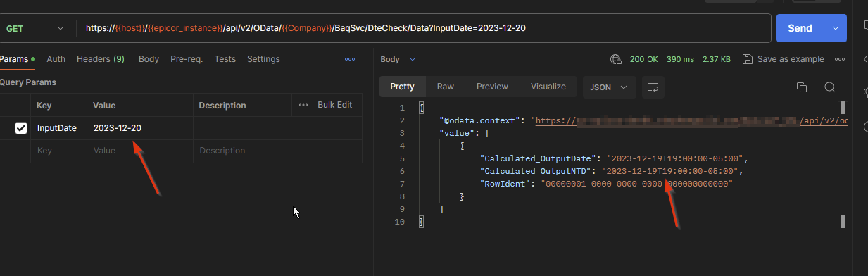This screenshot has height=276, width=868.
Task: Click the Calculated_OutputNTD line in response
Action: click(610, 171)
